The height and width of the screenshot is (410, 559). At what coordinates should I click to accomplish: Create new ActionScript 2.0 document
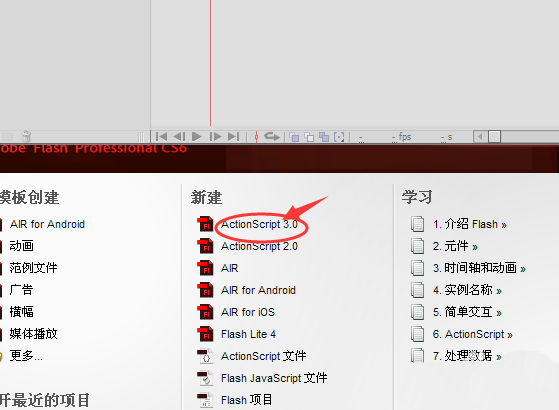point(259,246)
